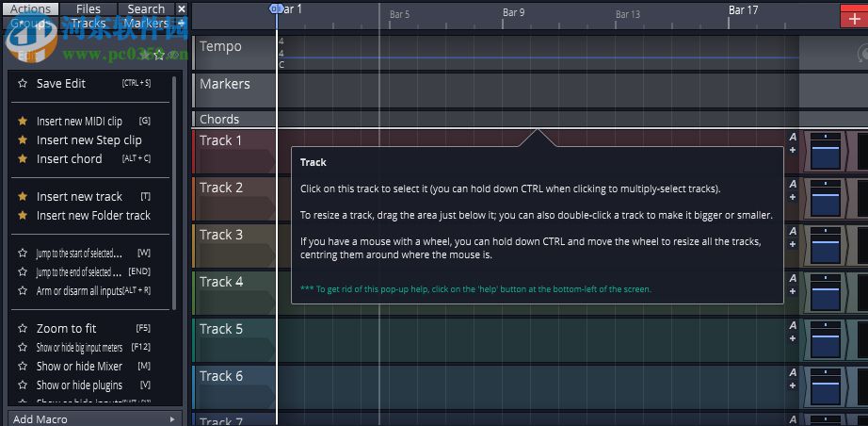
Task: Choose Show or hide Mixer
Action: click(x=79, y=367)
